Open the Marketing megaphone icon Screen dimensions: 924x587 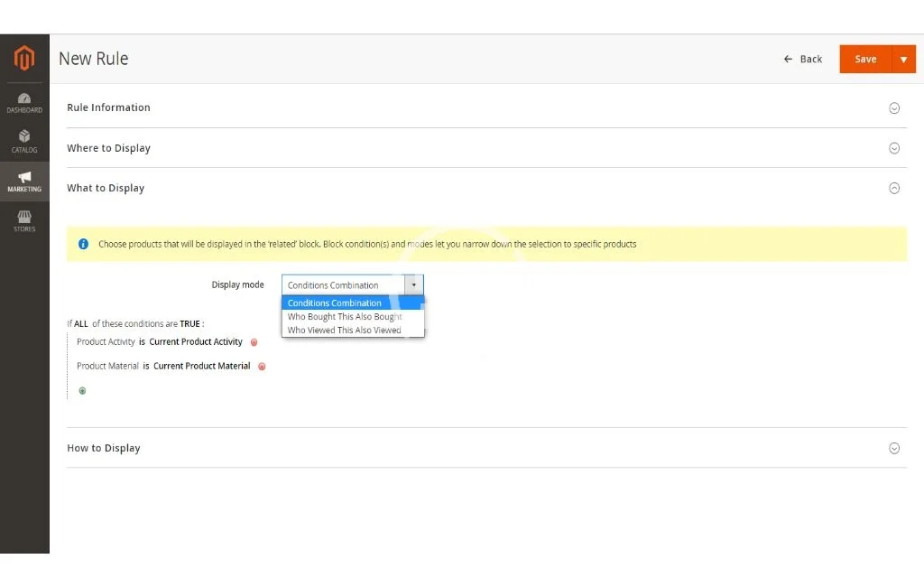coord(24,181)
